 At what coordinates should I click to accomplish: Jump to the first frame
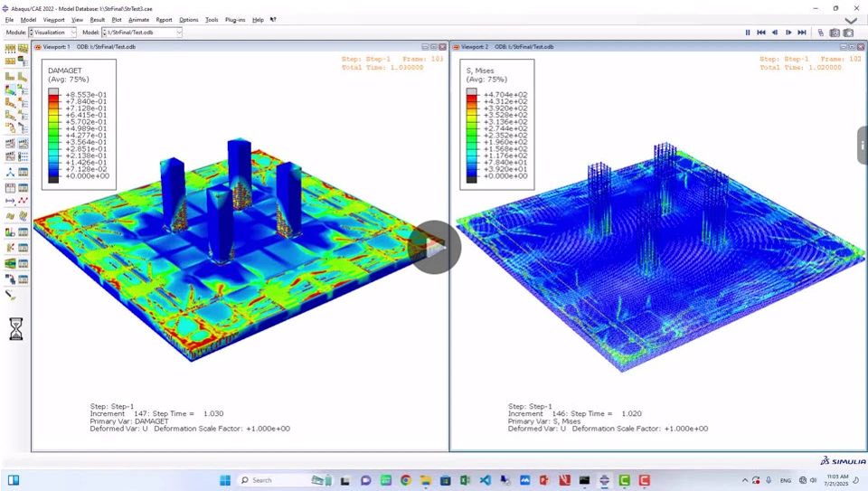761,33
